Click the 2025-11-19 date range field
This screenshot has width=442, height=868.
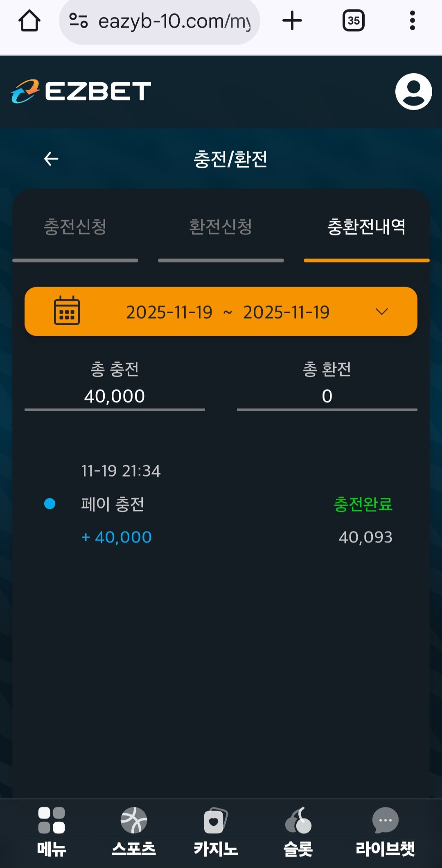(228, 312)
